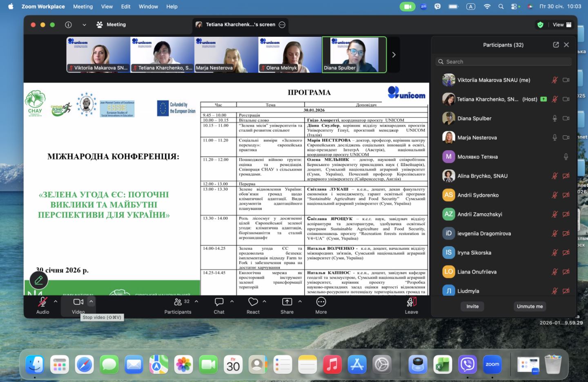
Task: Click the Share screen icon
Action: pyautogui.click(x=287, y=302)
